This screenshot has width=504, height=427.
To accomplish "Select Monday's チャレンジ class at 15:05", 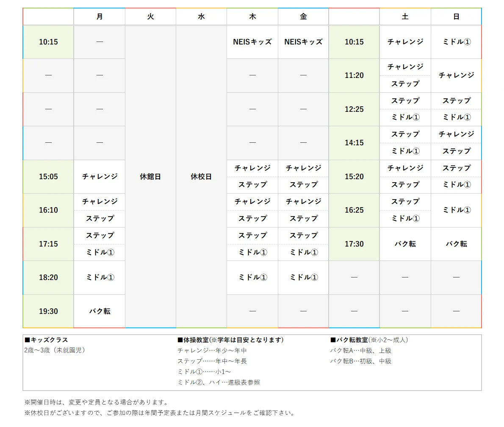I will [x=100, y=177].
